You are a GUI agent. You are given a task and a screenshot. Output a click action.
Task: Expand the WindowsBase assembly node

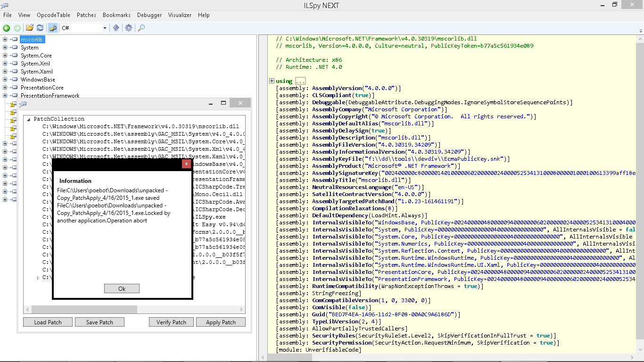[x=5, y=80]
